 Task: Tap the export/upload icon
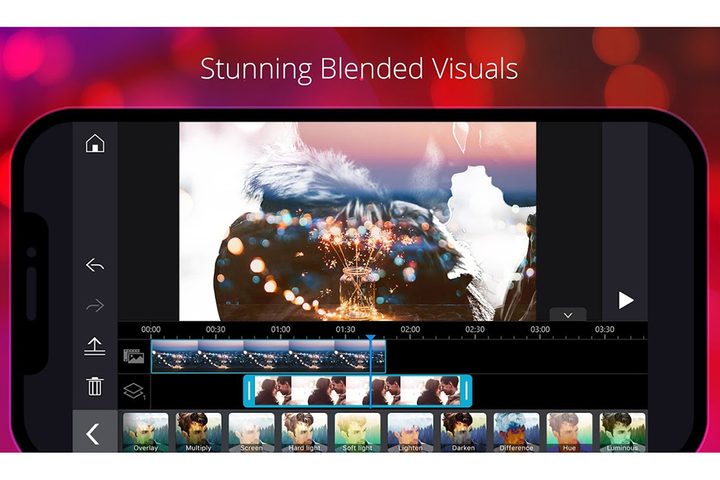coord(95,346)
